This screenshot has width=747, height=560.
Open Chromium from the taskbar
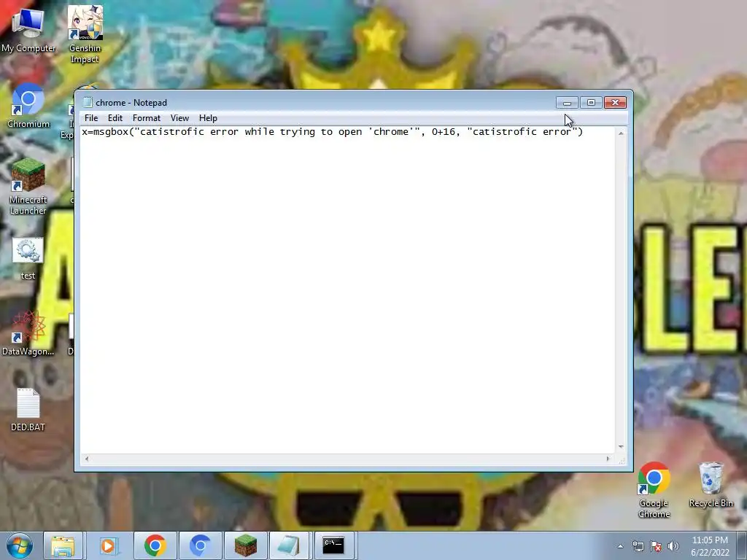coord(200,545)
